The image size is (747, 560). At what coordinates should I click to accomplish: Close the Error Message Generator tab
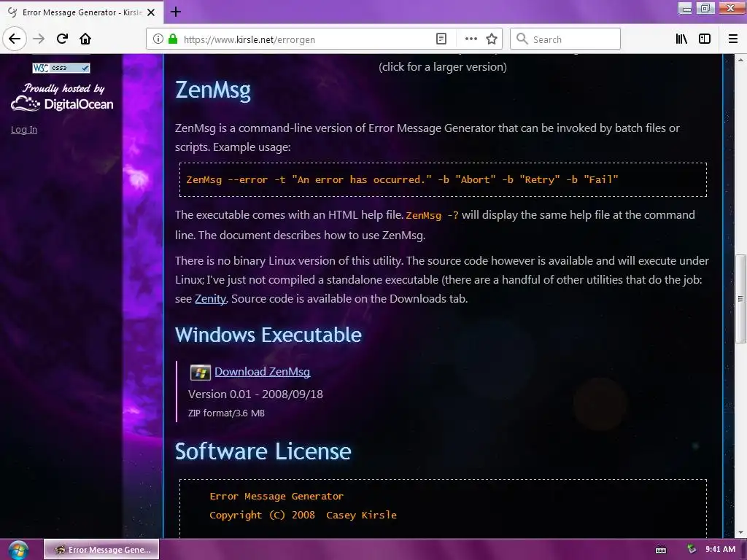151,12
